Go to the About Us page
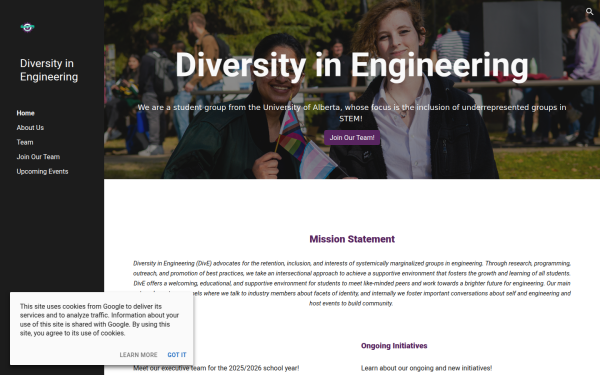600x375 pixels. point(30,127)
